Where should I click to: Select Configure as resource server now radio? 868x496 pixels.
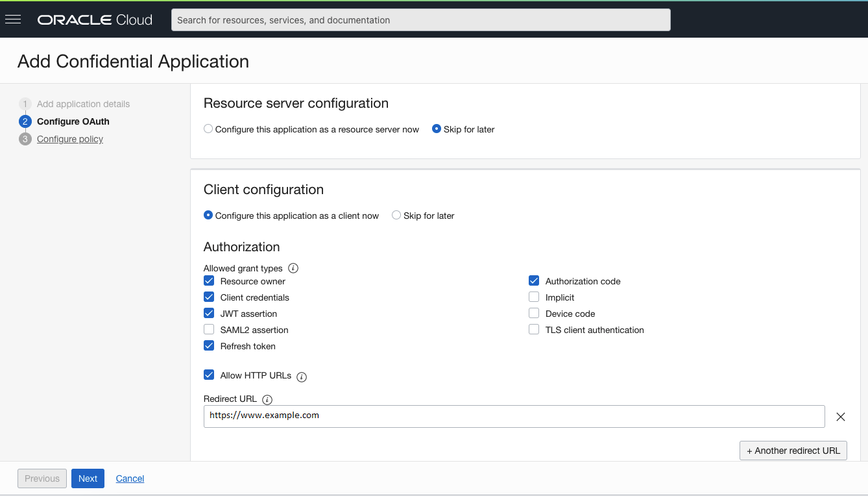tap(208, 129)
